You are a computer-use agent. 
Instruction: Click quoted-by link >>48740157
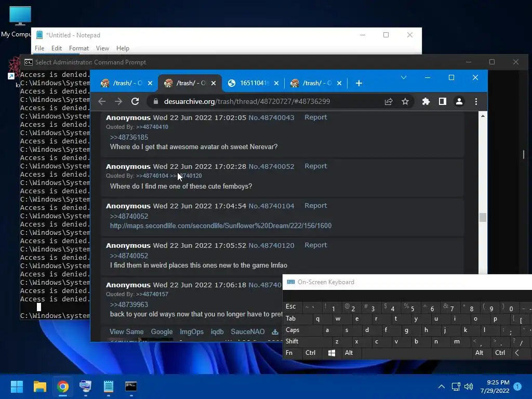[152, 294]
